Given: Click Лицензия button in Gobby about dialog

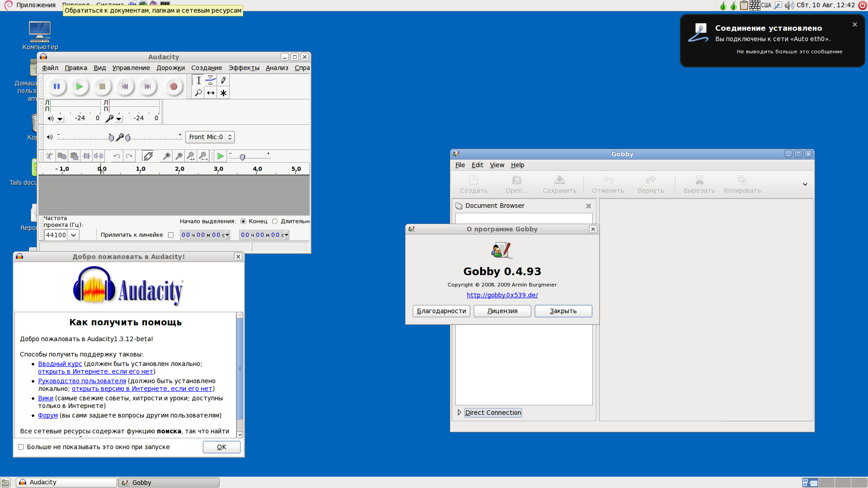Looking at the screenshot, I should (502, 311).
